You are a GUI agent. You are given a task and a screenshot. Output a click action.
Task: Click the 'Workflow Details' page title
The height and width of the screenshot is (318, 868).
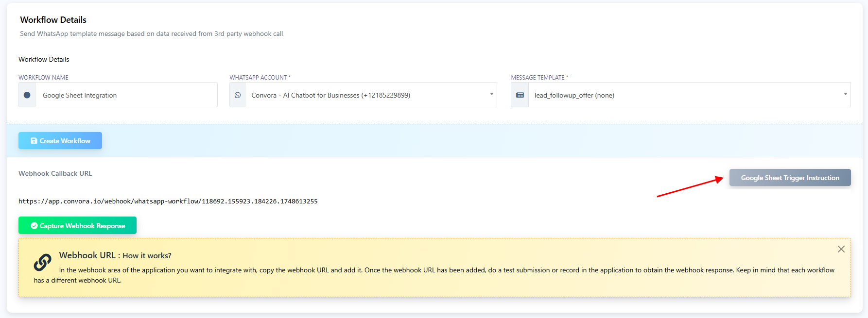point(53,20)
